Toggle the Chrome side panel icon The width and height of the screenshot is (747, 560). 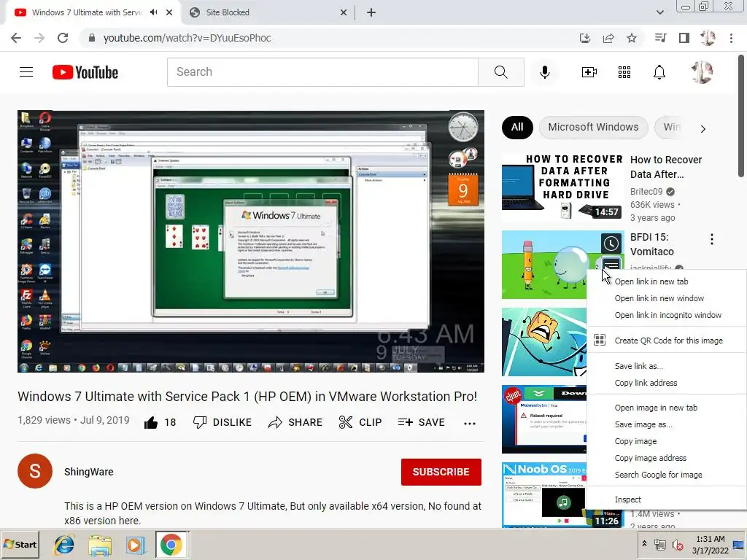(684, 38)
